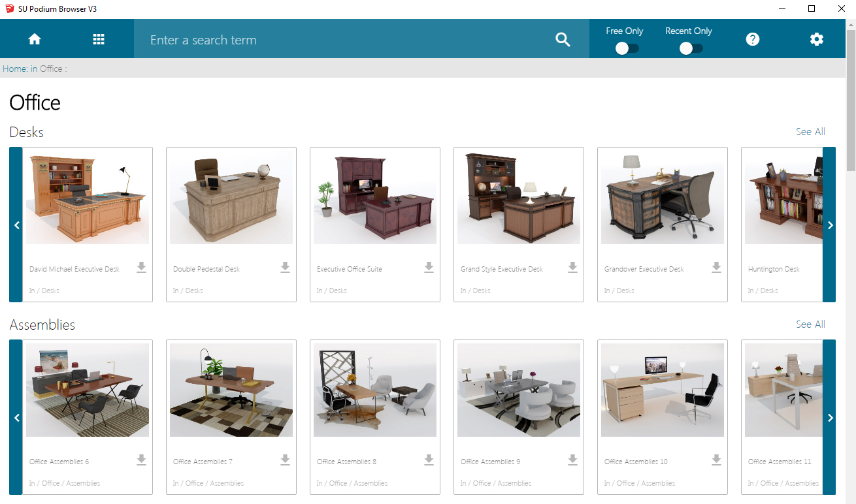
Task: Open the help question mark icon
Action: 753,39
